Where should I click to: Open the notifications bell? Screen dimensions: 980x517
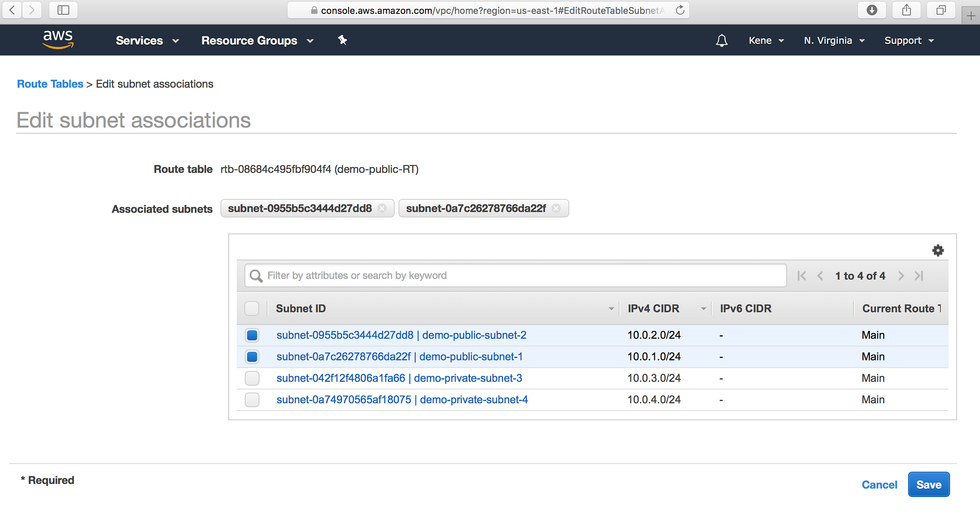pos(722,40)
